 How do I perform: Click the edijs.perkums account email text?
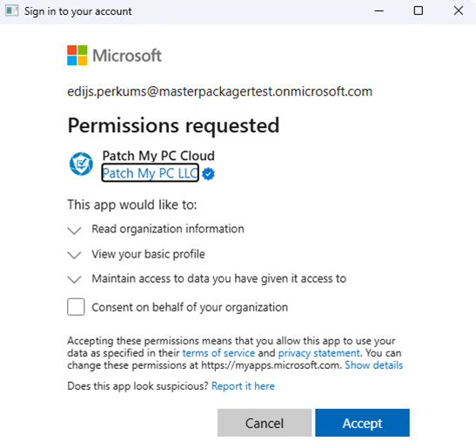pyautogui.click(x=220, y=91)
